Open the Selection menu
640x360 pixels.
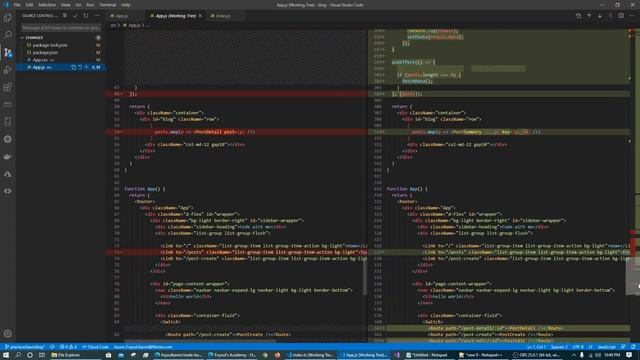(x=47, y=5)
